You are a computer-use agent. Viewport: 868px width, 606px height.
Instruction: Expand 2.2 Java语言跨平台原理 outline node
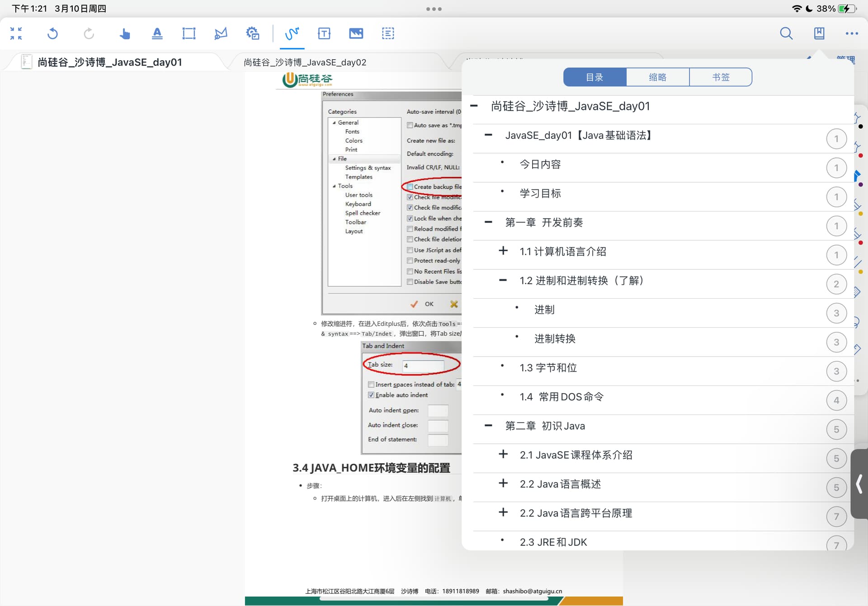503,512
